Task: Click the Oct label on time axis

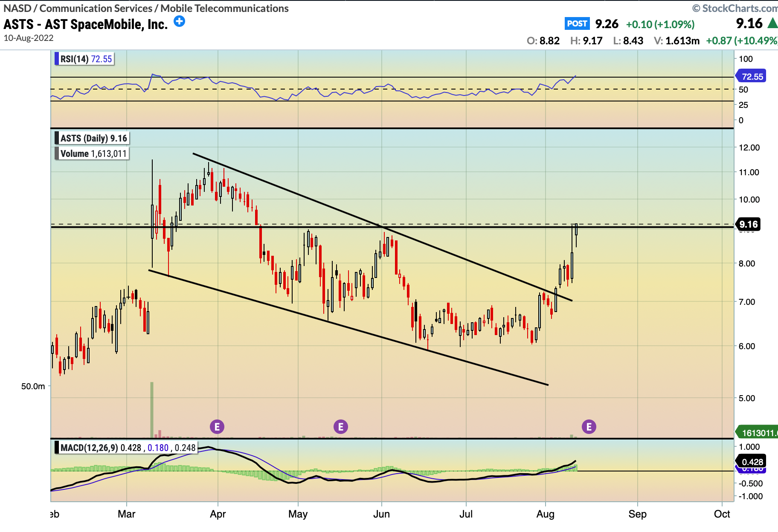Action: (722, 514)
